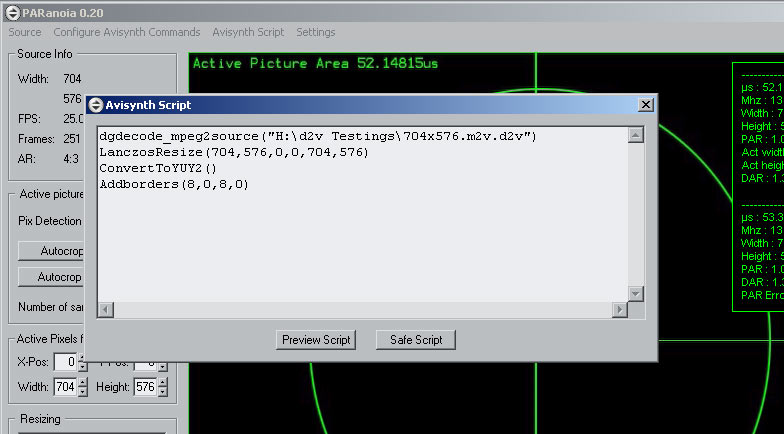This screenshot has width=784, height=434.
Task: Click the Active Picture Area 52.14815us text
Action: [x=316, y=64]
